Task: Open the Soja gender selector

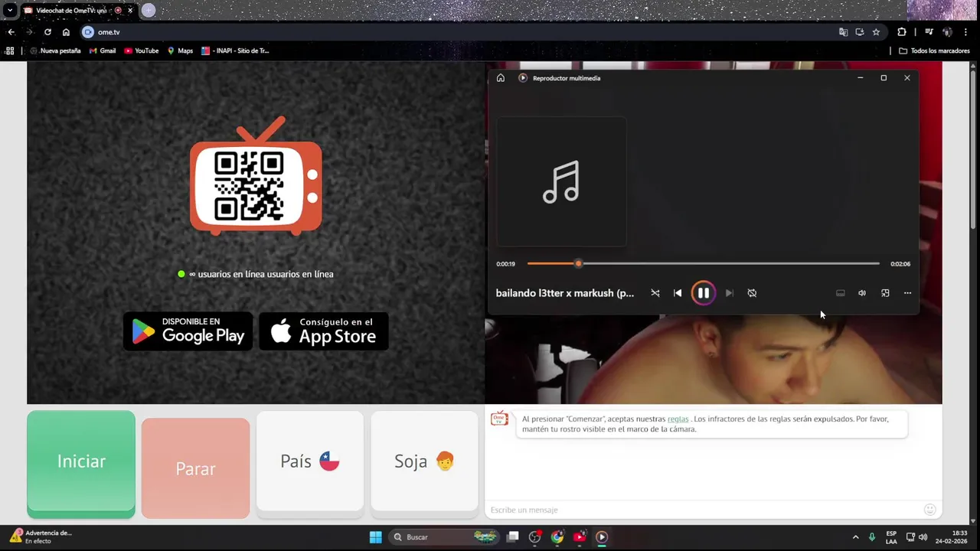Action: coord(424,461)
